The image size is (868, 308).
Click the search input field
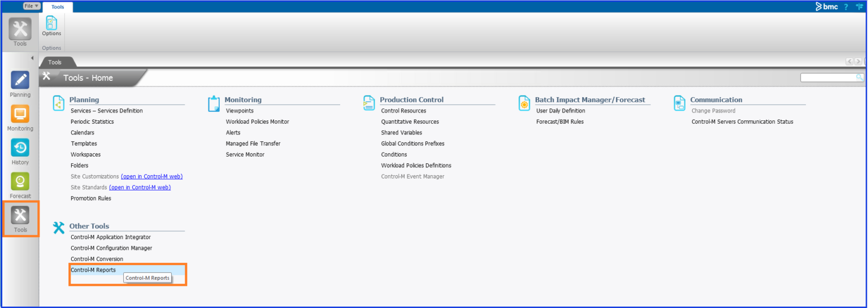click(x=828, y=77)
